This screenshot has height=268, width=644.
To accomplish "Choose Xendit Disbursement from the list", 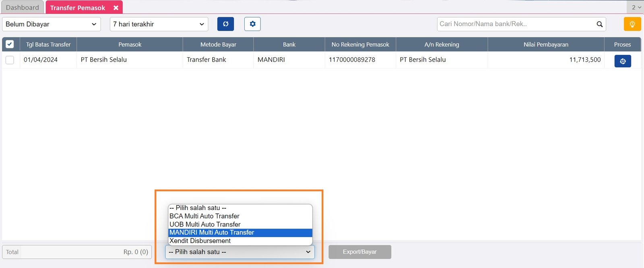I will pos(200,241).
